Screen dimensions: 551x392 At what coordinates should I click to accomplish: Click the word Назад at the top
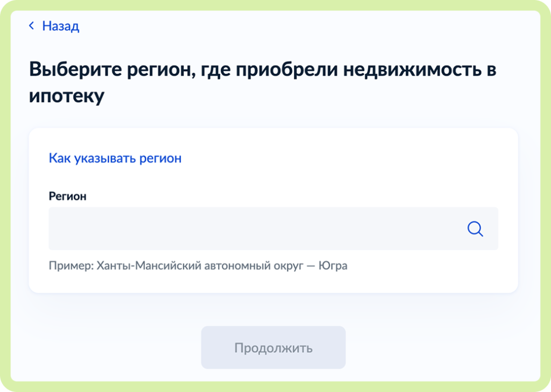coord(61,26)
